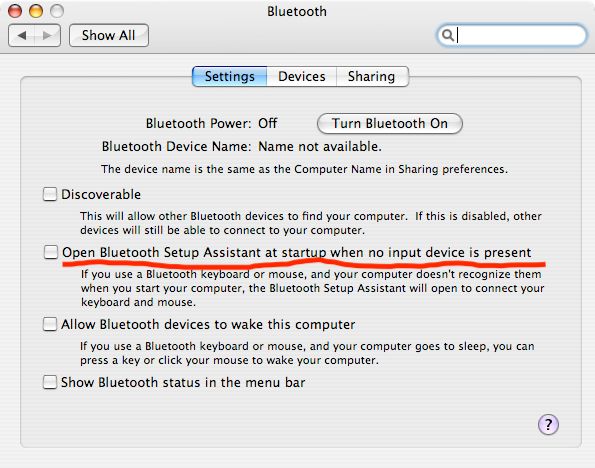The width and height of the screenshot is (595, 468).
Task: Focus the System Preferences search field
Action: [x=512, y=36]
